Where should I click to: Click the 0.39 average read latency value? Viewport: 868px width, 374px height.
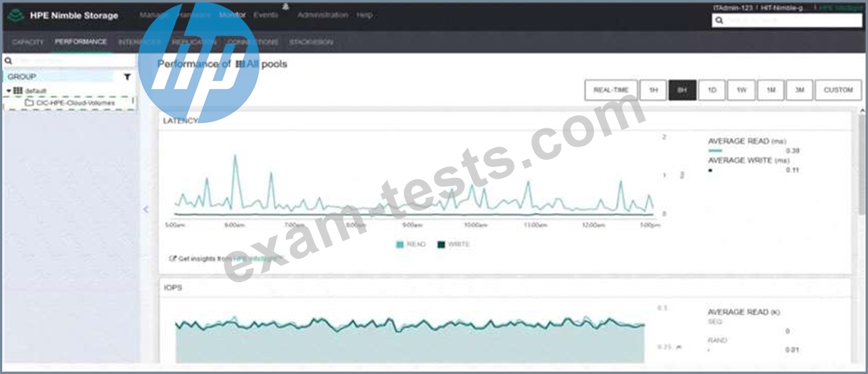tap(792, 151)
